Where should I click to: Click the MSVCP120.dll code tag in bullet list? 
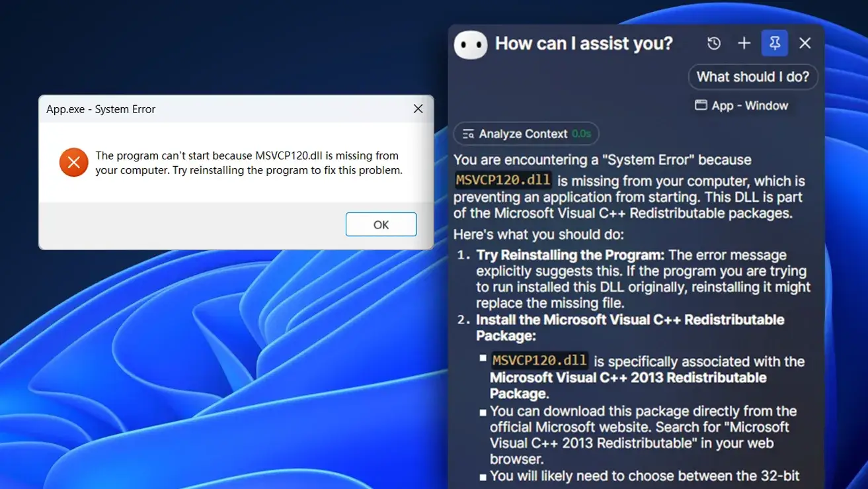point(539,361)
